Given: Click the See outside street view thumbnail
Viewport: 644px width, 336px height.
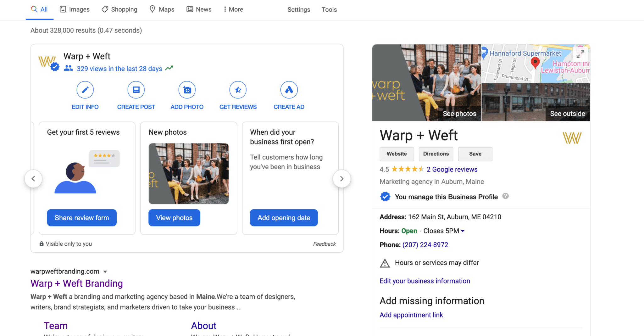Looking at the screenshot, I should [536, 102].
